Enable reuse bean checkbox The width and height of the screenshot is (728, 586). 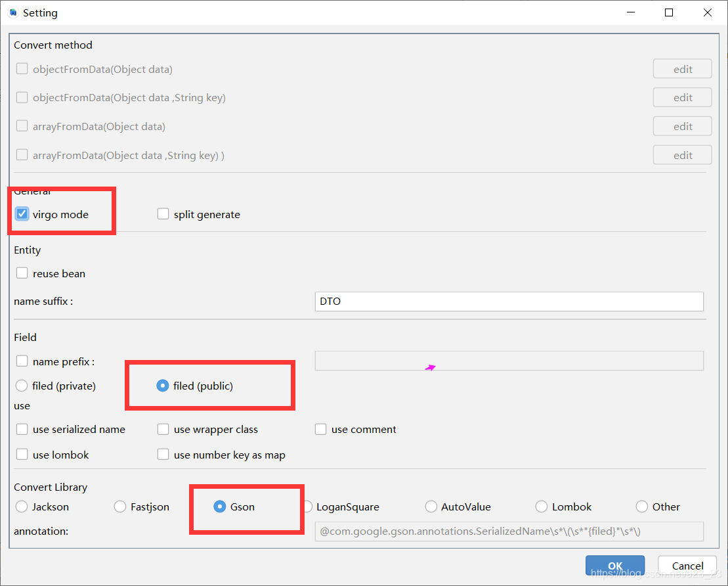click(x=22, y=273)
